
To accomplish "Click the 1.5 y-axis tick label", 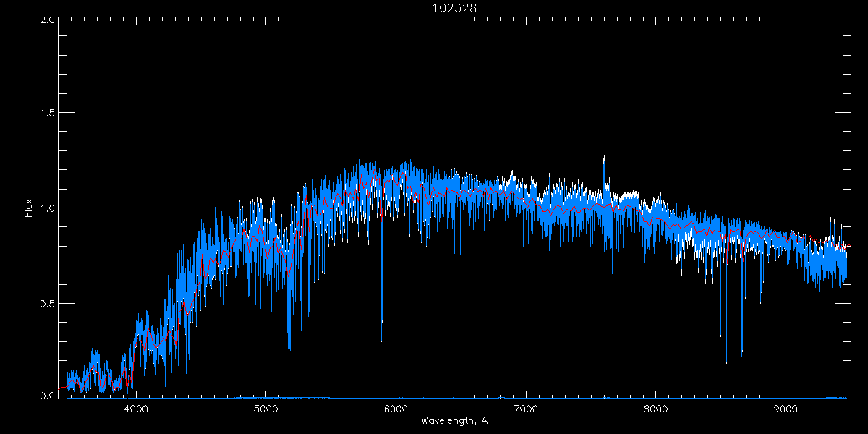I will pyautogui.click(x=47, y=114).
